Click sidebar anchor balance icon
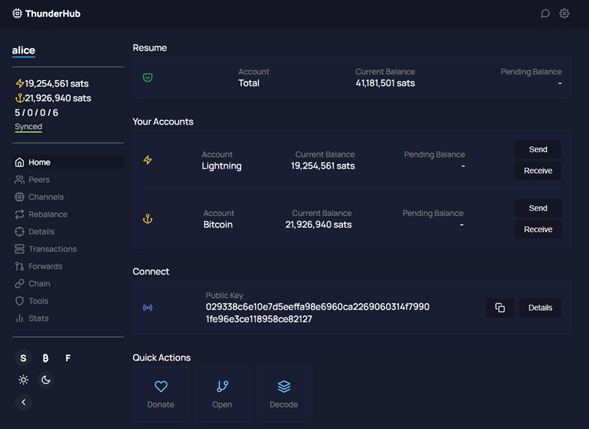This screenshot has height=429, width=589. pyautogui.click(x=20, y=98)
